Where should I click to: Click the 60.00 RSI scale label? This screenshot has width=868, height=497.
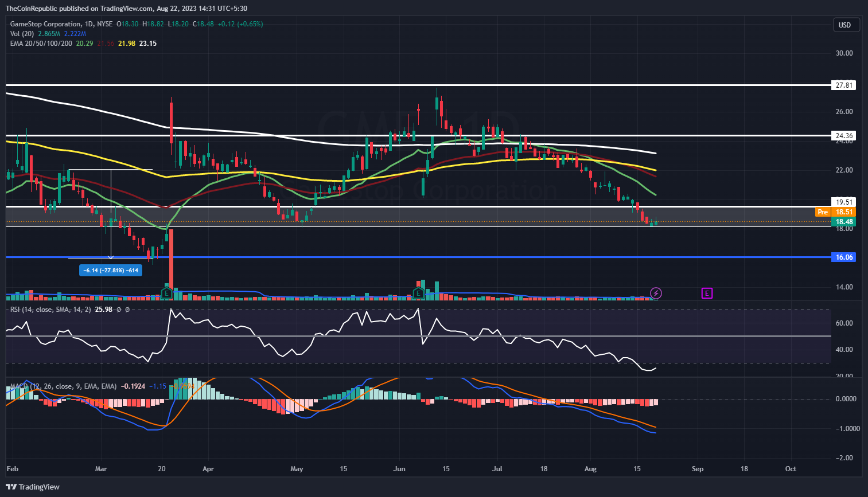pyautogui.click(x=844, y=323)
